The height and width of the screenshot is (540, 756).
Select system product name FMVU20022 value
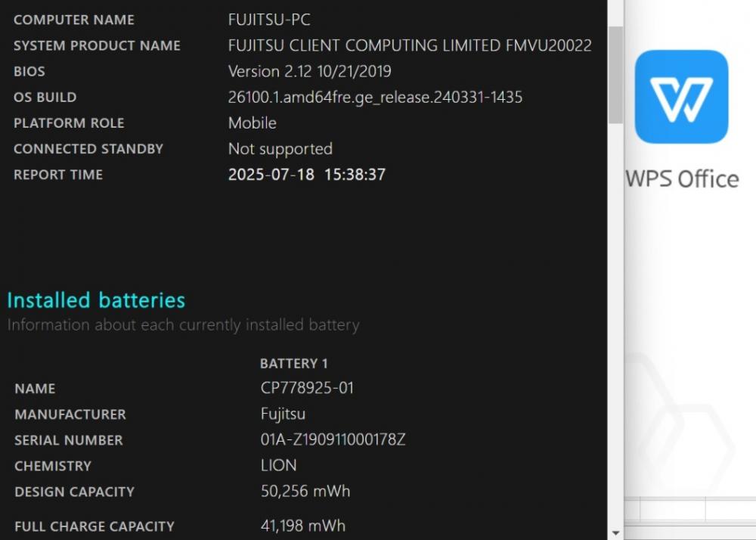pos(410,46)
